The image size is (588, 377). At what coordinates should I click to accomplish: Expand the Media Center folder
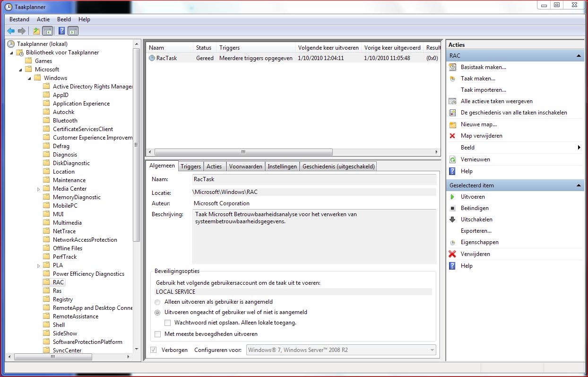click(38, 189)
